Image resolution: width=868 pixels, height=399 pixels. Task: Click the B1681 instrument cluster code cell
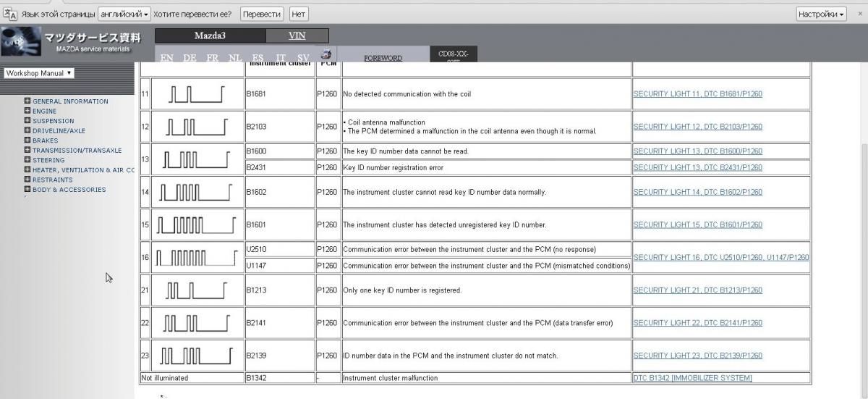(x=278, y=94)
